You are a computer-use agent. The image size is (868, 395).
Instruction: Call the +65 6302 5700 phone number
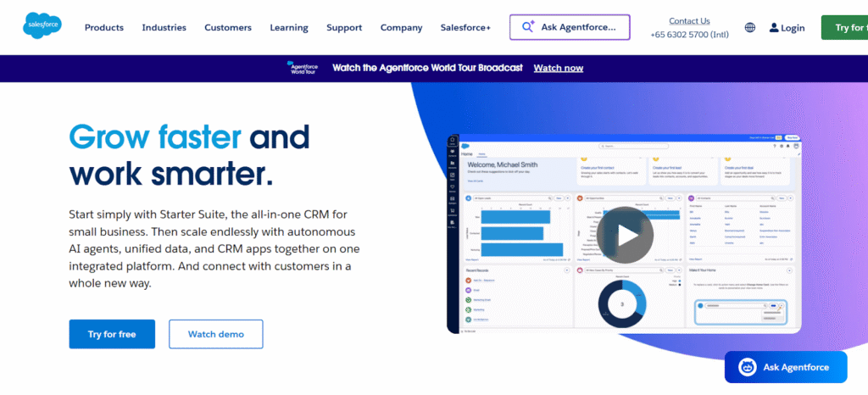click(689, 35)
